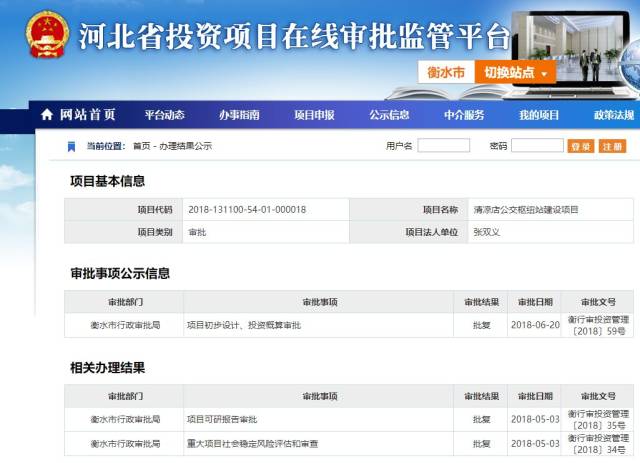The width and height of the screenshot is (640, 463).
Task: Click document number 衡行审投资管理〔2018〕35号
Action: click(598, 420)
